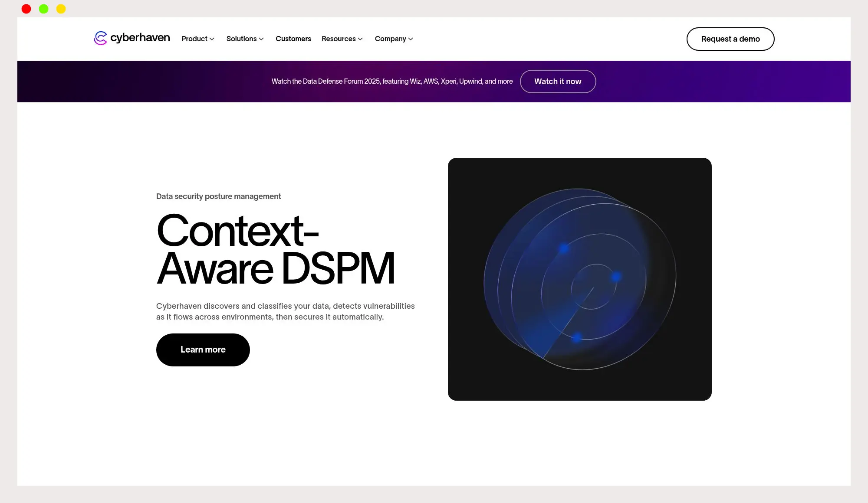Click the Data Defense Forum banner text

coord(392,82)
